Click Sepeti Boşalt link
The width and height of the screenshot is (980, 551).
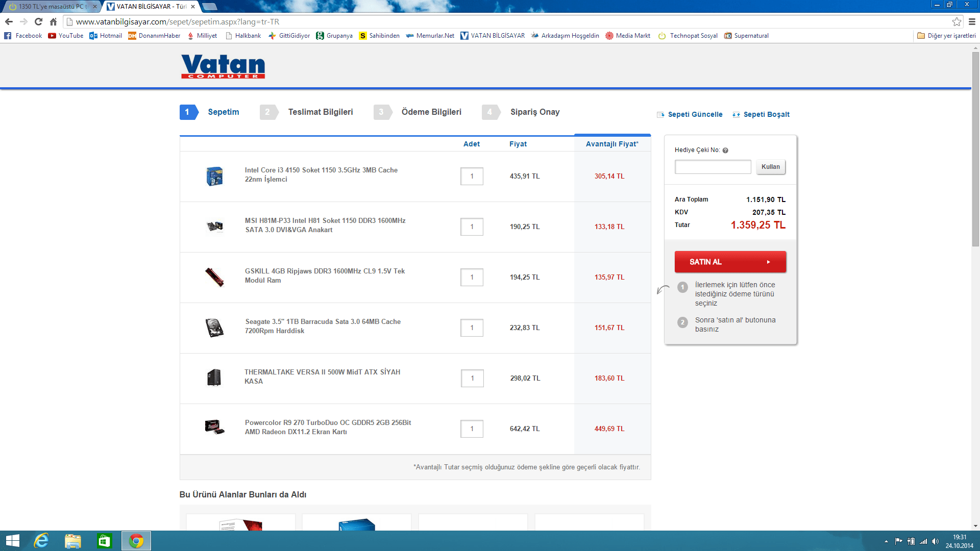[x=766, y=114]
